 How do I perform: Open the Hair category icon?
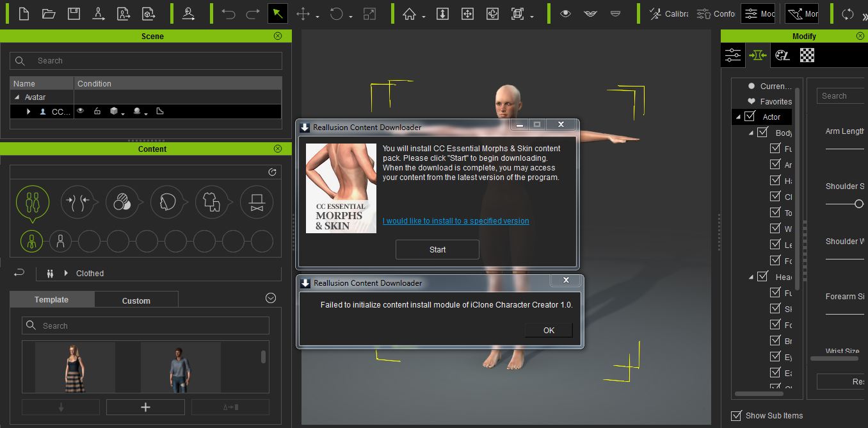[167, 202]
